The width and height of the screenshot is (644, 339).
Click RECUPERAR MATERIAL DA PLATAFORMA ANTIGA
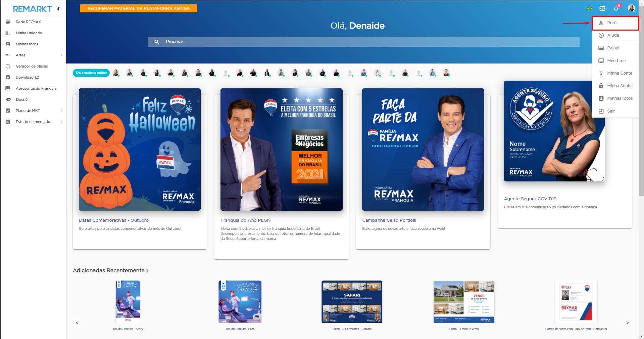pos(138,8)
